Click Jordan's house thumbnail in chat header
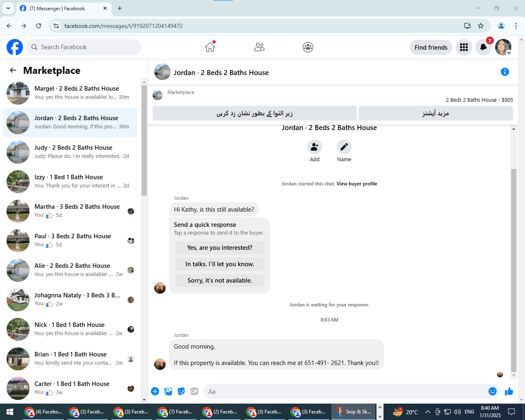This screenshot has height=420, width=525. point(162,72)
